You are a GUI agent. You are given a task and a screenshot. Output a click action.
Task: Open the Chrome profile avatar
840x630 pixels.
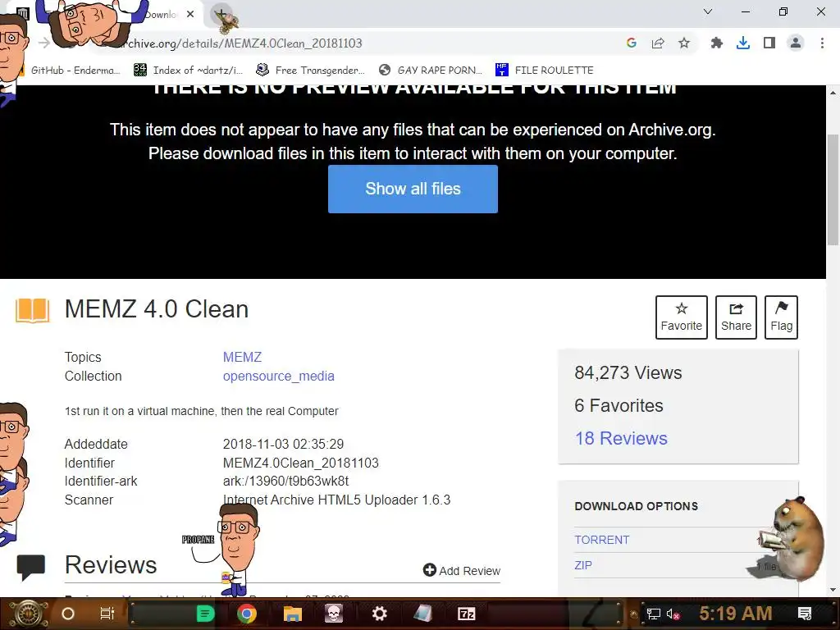[x=796, y=43]
